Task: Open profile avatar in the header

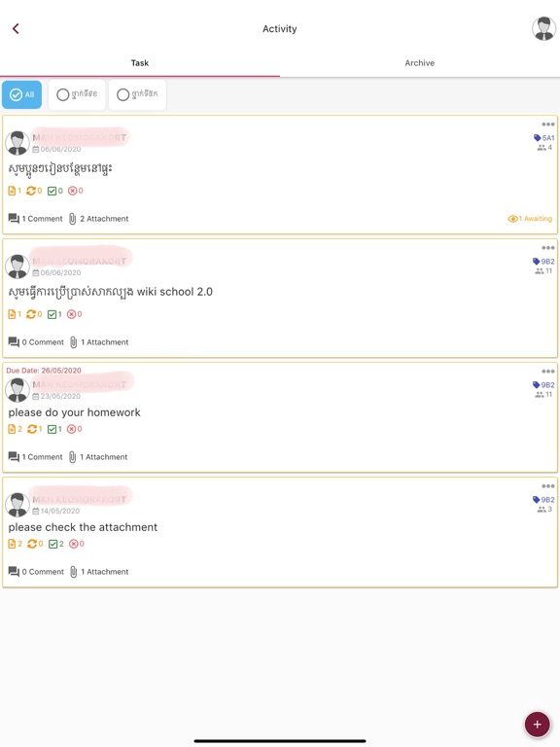Action: [x=543, y=28]
